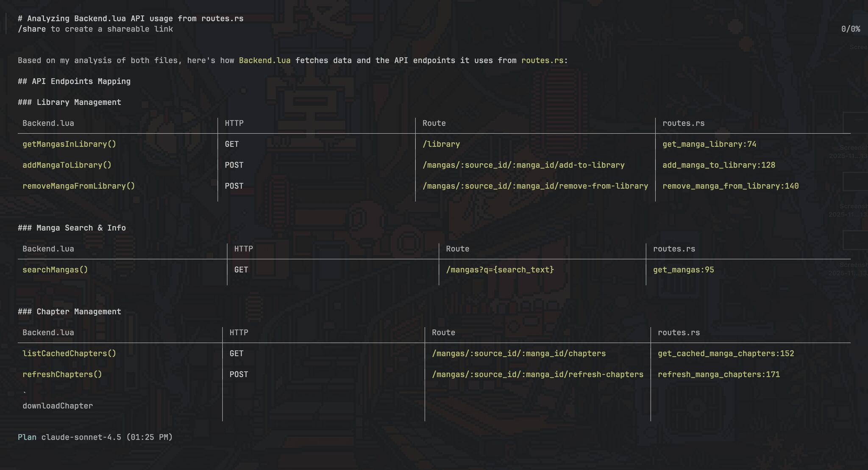Viewport: 868px width, 470px height.
Task: Click POST in the refreshChapters row
Action: coord(239,374)
